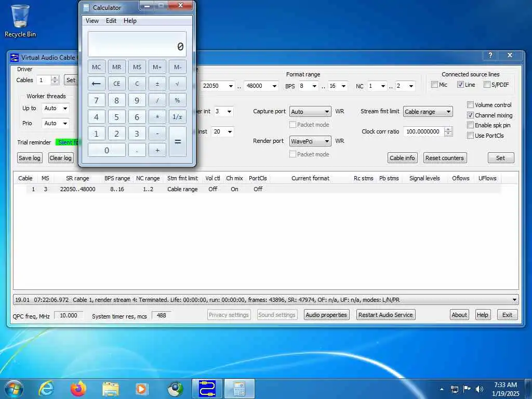Click the Calculator percent key
532x399 pixels.
coord(178,100)
